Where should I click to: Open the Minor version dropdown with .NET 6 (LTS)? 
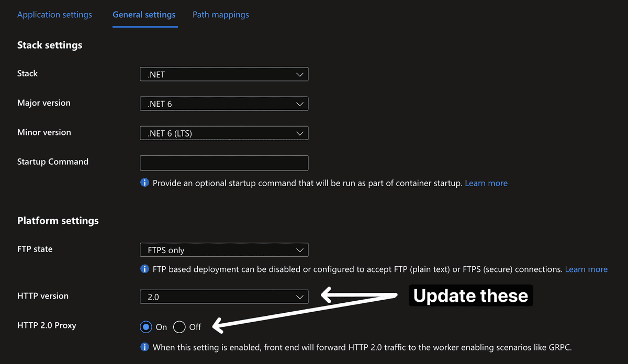click(x=224, y=133)
